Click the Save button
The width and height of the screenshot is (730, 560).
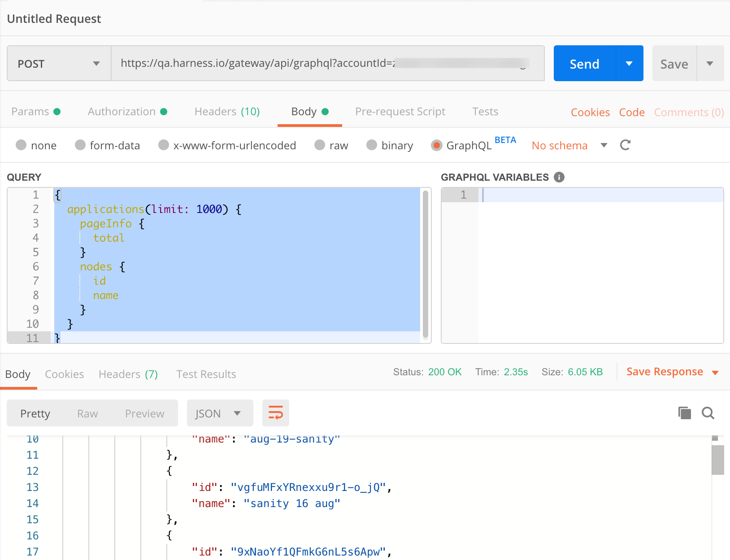pos(674,63)
